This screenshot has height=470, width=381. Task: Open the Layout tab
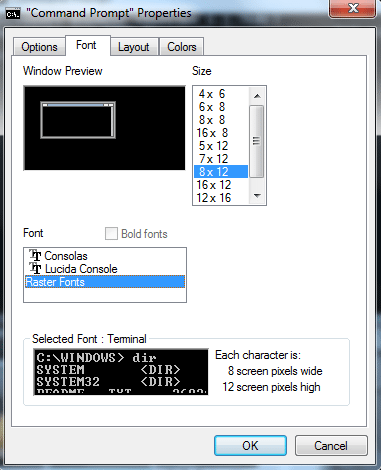click(x=134, y=47)
